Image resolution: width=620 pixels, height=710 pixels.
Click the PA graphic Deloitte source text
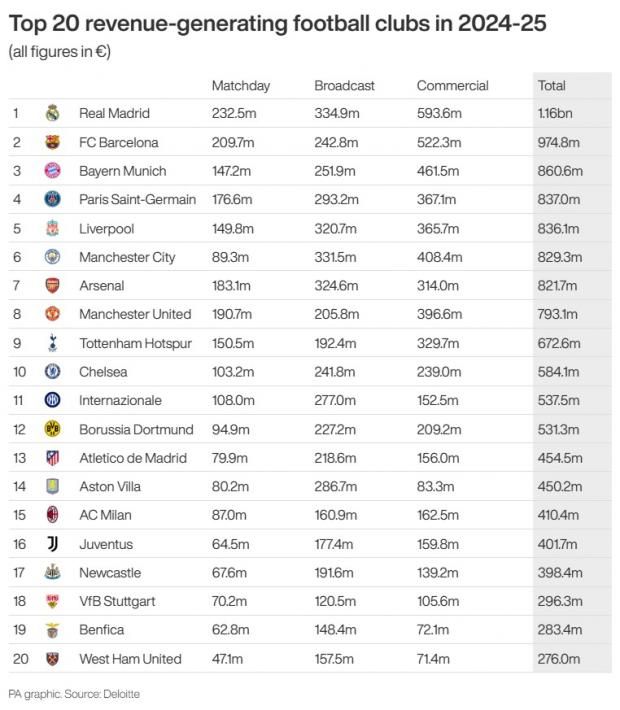tap(74, 694)
